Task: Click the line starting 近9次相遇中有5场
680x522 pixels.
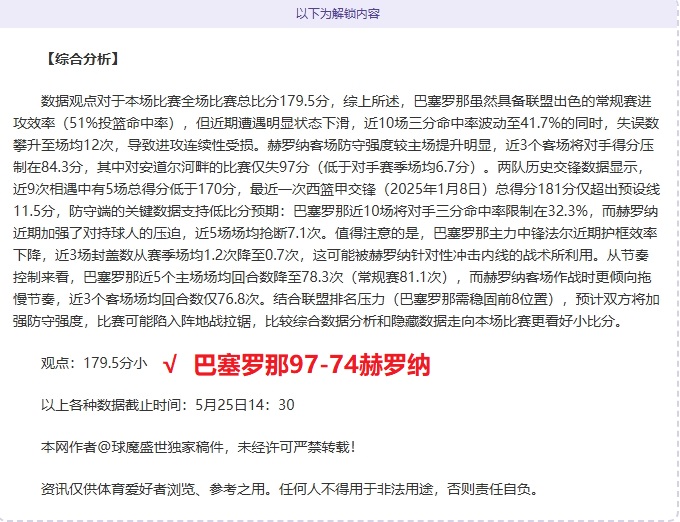Action: pos(336,189)
